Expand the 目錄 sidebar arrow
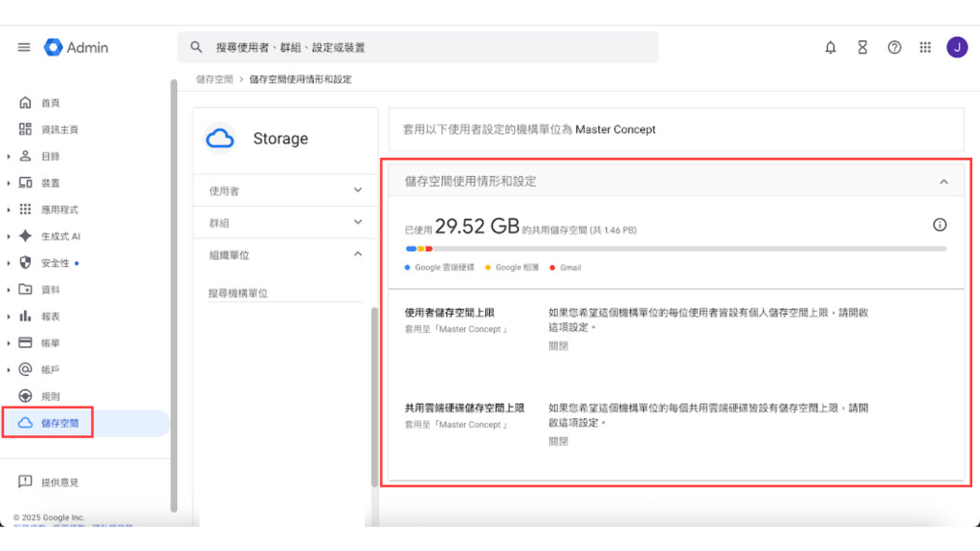Viewport: 980px width, 551px height. point(9,156)
